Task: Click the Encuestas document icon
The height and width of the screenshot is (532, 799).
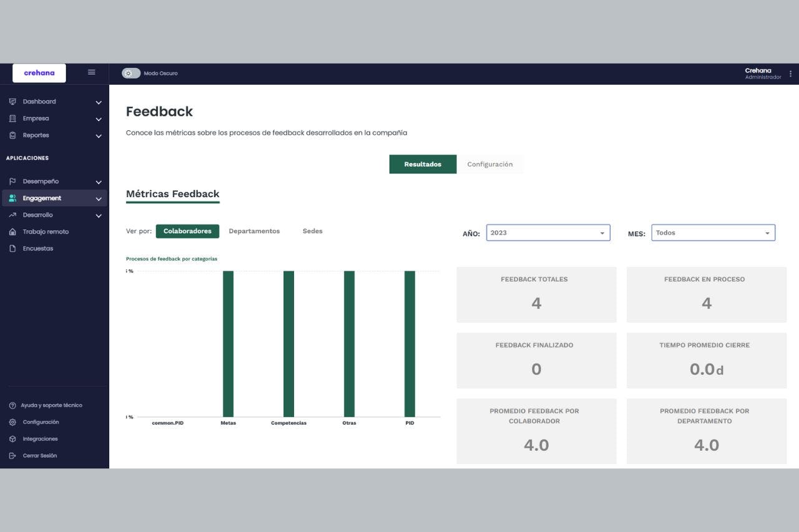Action: tap(12, 249)
